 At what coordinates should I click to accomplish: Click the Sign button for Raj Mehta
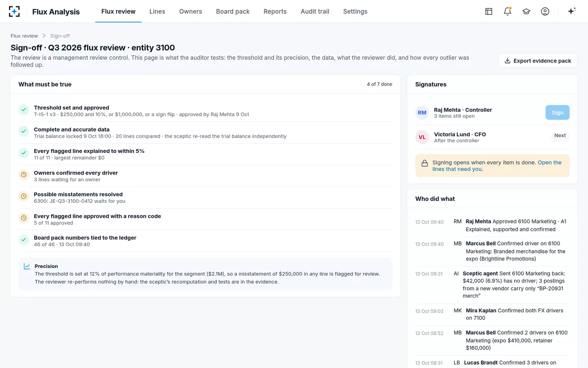557,112
